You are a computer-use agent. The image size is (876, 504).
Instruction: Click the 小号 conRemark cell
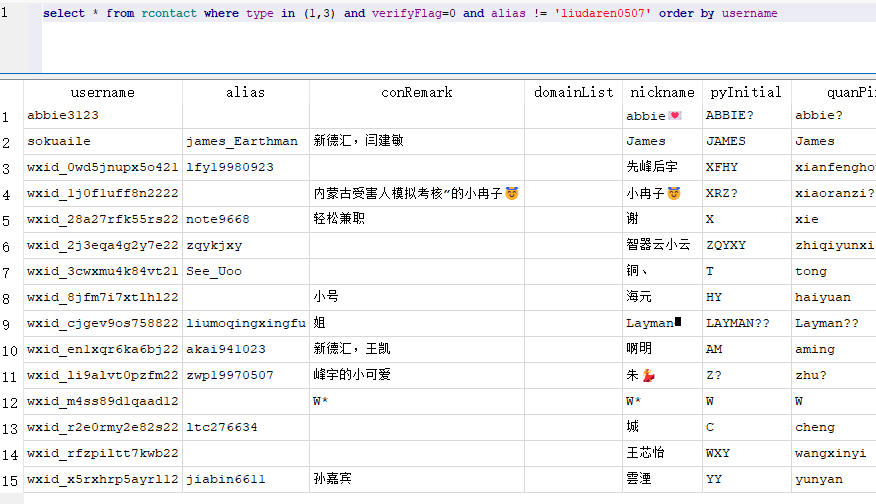click(x=417, y=297)
